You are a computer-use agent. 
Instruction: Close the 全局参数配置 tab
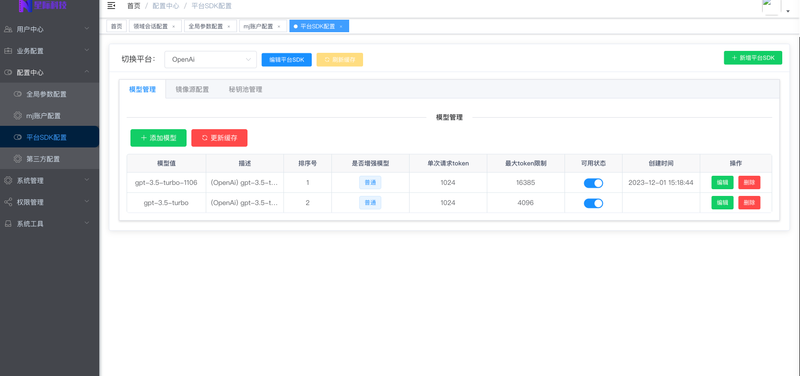click(x=229, y=27)
